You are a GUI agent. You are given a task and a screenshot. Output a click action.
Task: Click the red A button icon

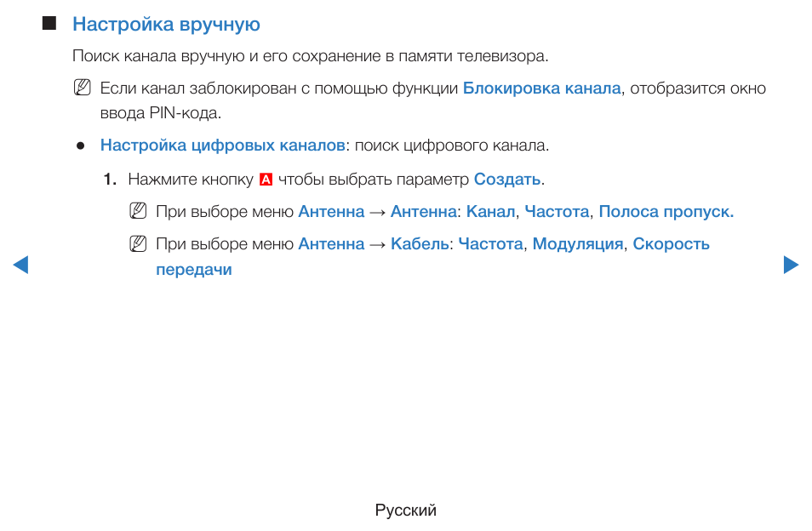[x=266, y=180]
